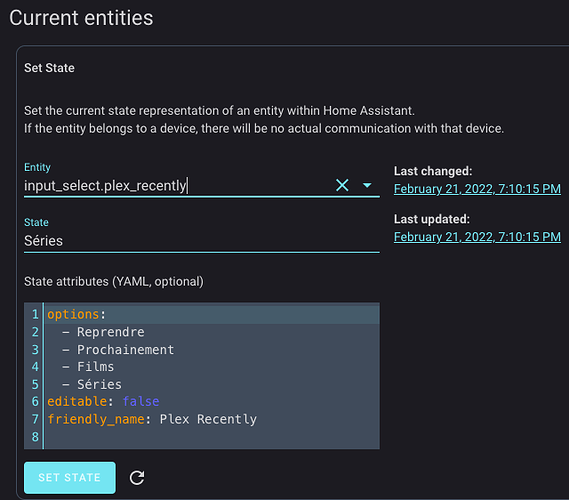
Task: Click the empty line 8 in YAML editor
Action: pyautogui.click(x=213, y=437)
